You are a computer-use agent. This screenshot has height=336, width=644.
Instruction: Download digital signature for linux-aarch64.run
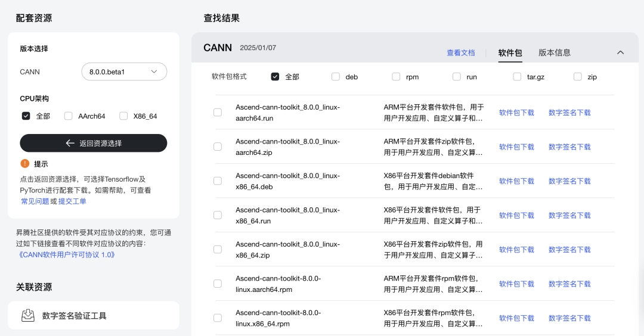pos(569,113)
